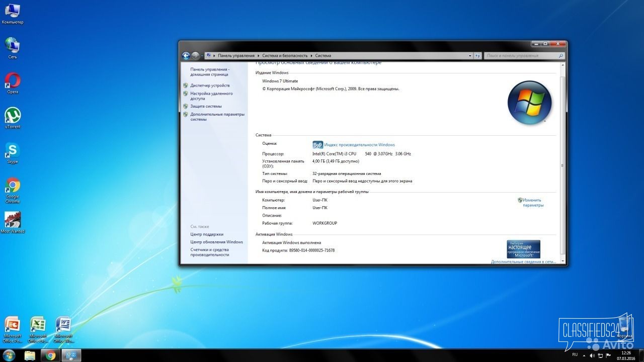The image size is (644, 362).
Task: Open Центр поддержки link
Action: tap(207, 234)
